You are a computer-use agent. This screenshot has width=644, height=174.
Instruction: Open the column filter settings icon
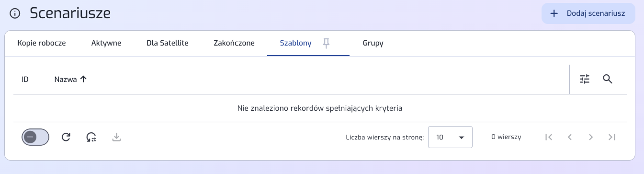tap(585, 79)
